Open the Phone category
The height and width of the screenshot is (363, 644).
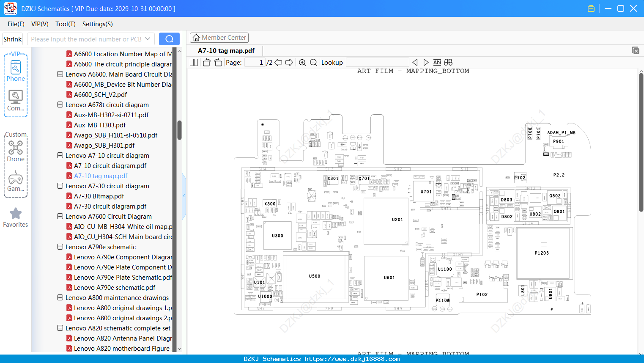tap(16, 70)
